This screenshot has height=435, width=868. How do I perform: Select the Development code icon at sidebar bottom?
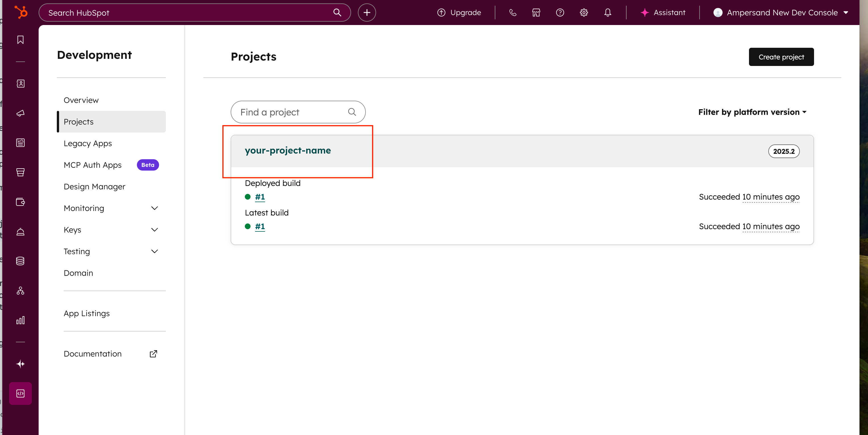point(20,393)
